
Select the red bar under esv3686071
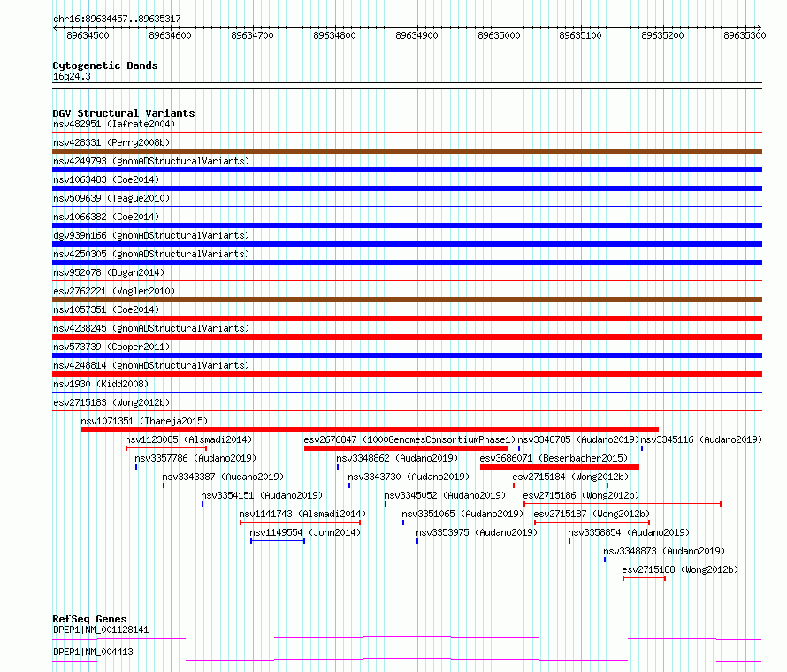click(560, 467)
